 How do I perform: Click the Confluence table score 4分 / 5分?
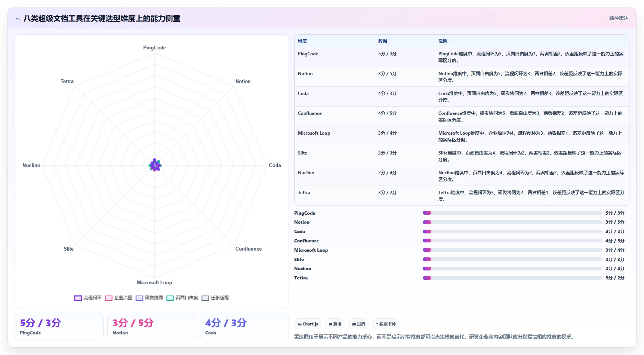click(x=387, y=113)
